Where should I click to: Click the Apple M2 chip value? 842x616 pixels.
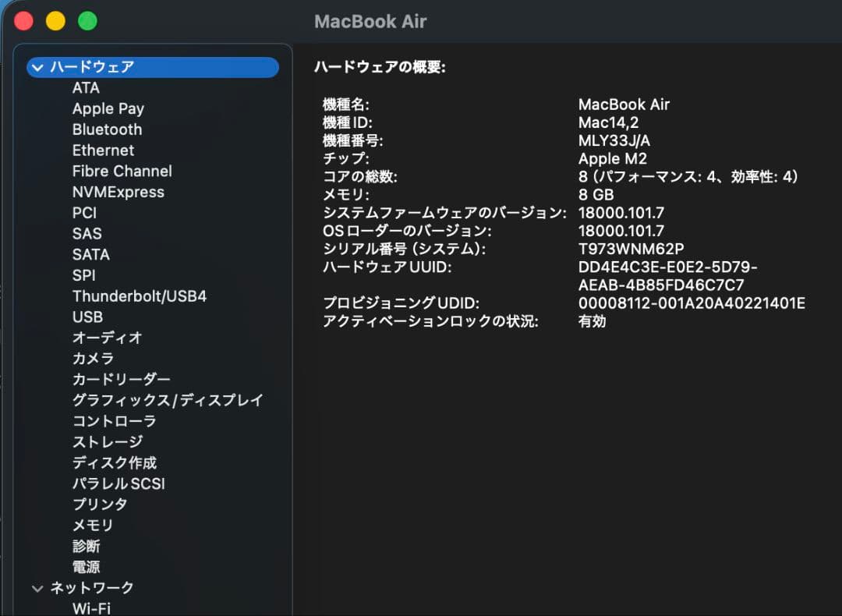click(x=612, y=159)
